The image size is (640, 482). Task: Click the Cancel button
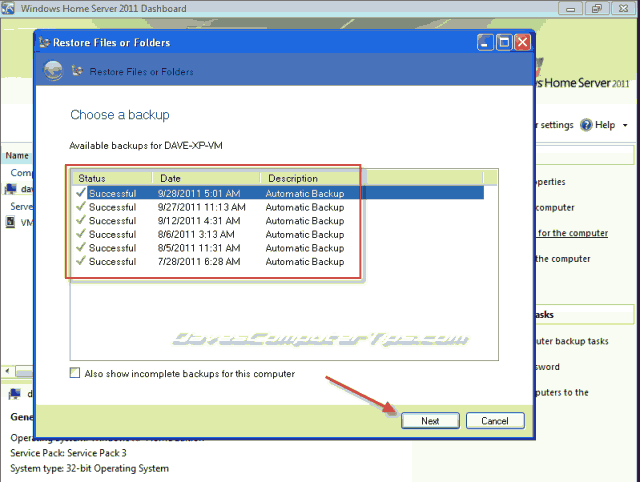click(495, 421)
